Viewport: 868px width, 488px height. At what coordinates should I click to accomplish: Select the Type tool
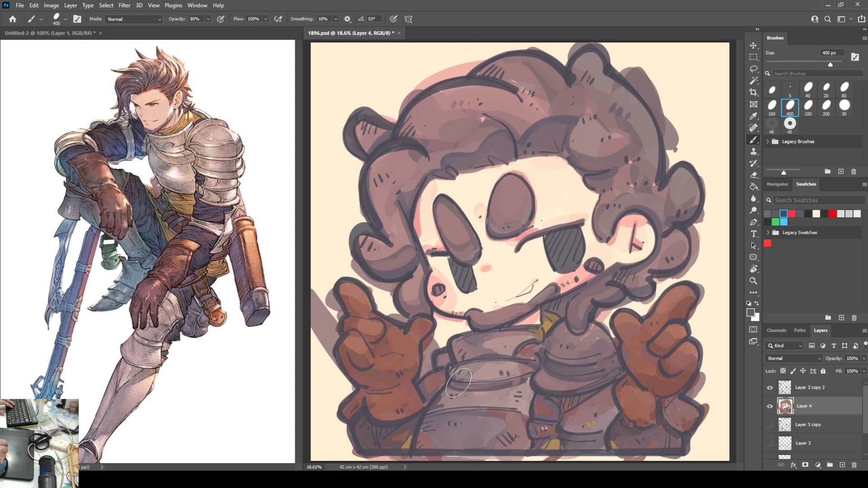pyautogui.click(x=753, y=234)
